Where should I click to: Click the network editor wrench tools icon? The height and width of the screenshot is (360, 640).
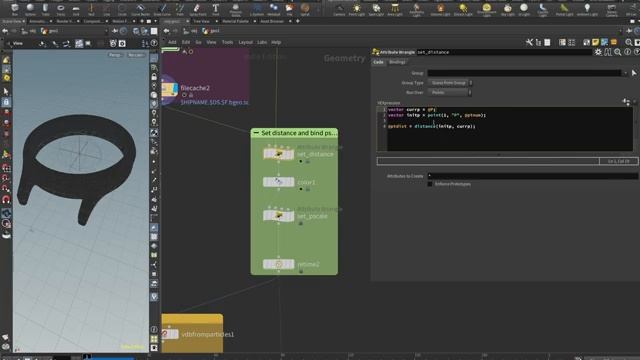[529, 42]
